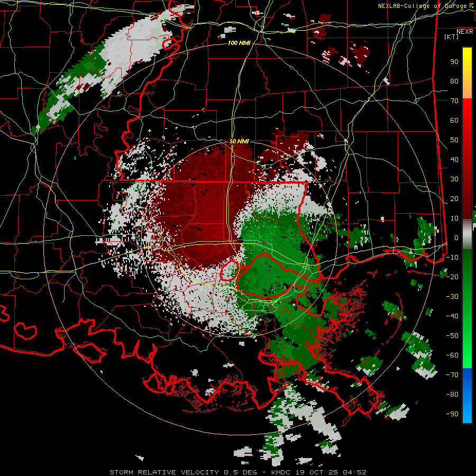Click the -60 knot scale label
476x476 pixels.
coord(452,355)
